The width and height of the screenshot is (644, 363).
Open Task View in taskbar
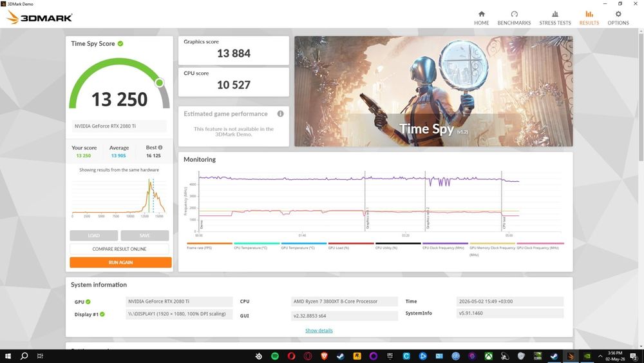pos(40,356)
